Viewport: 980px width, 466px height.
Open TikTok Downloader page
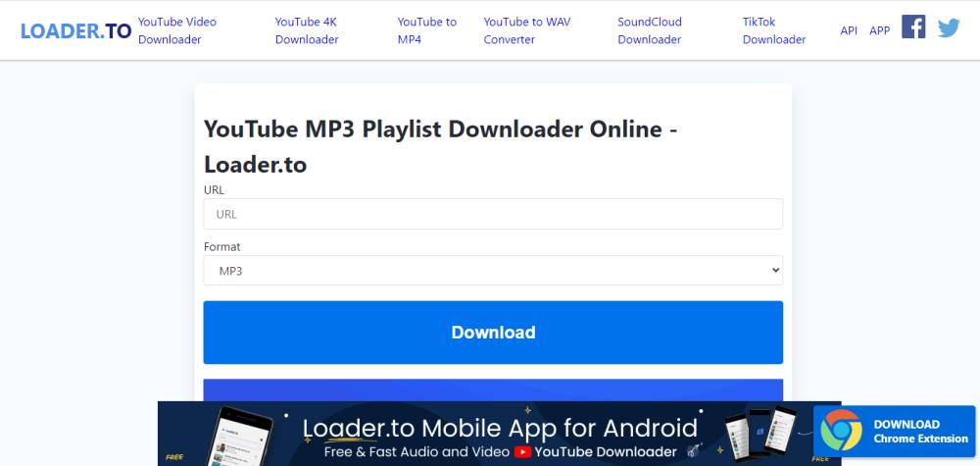(x=774, y=30)
